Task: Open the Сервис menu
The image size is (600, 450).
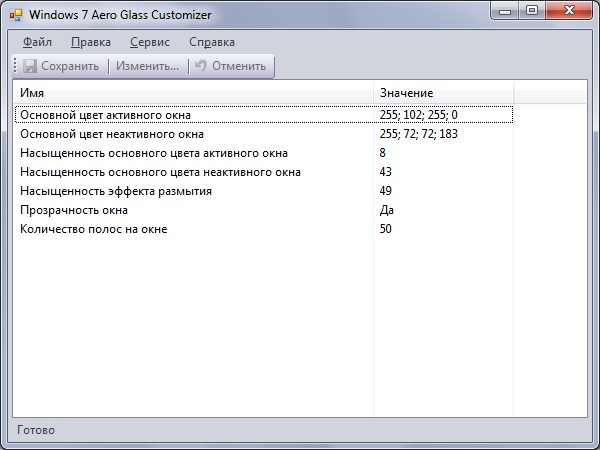Action: point(150,42)
